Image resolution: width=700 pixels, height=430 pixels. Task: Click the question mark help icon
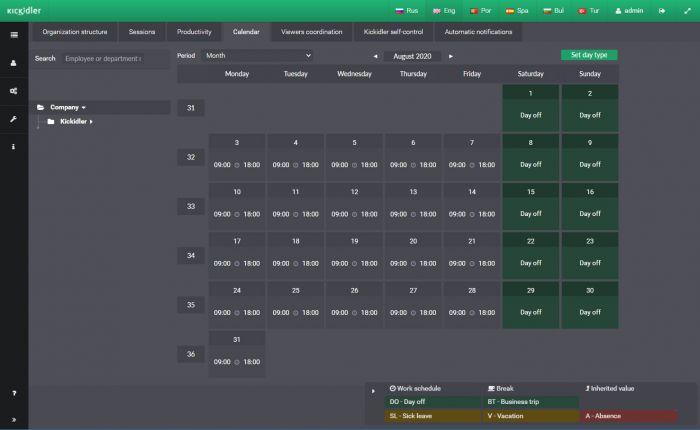pyautogui.click(x=14, y=394)
